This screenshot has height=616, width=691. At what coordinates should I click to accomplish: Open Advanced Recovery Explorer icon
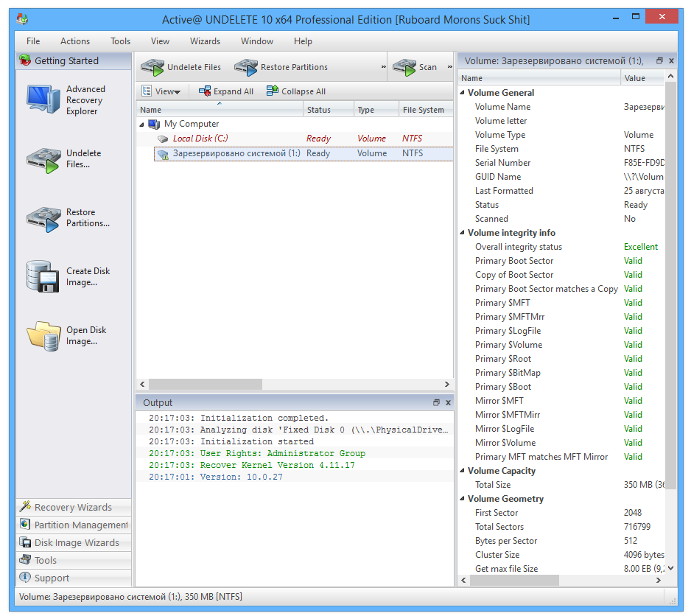pyautogui.click(x=43, y=99)
